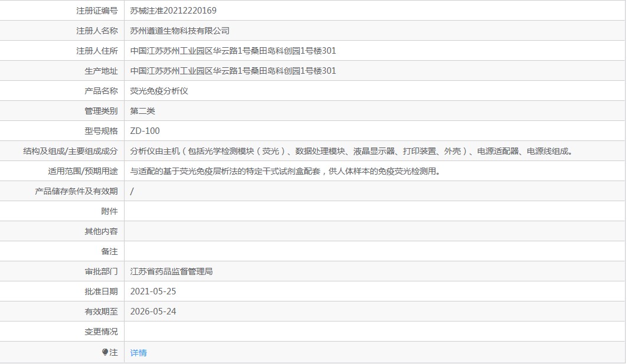This screenshot has height=364, width=627.
Task: Open the 详情 link in the 注 row
Action: point(138,353)
